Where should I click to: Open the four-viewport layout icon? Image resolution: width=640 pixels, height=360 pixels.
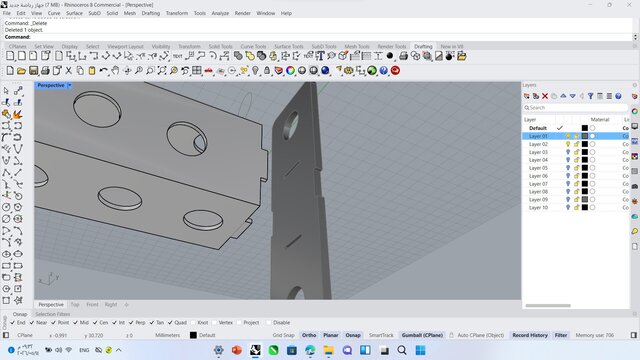click(x=197, y=71)
